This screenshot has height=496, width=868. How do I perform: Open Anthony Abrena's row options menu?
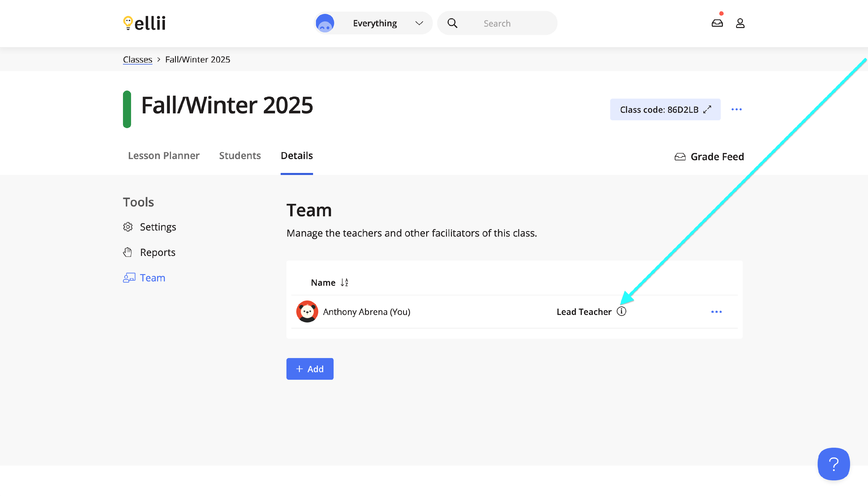(716, 312)
